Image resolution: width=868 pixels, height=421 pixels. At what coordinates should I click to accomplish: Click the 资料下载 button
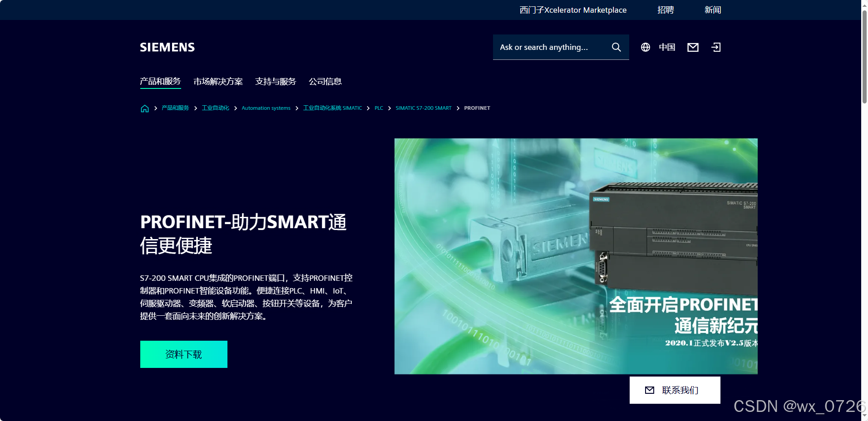[184, 354]
